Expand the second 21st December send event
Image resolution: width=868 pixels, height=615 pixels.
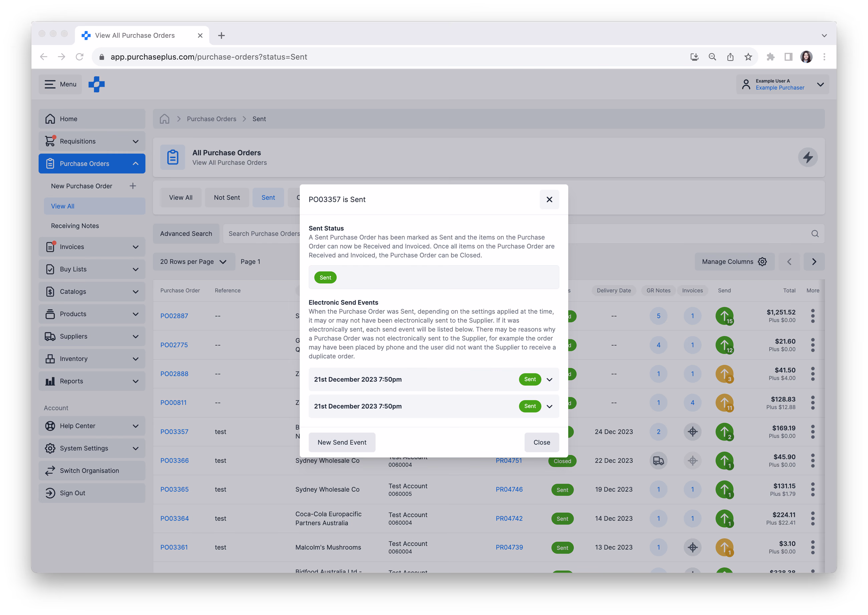click(550, 406)
